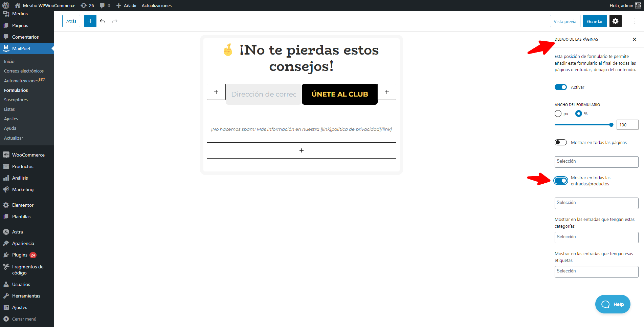Open the Help chat widget
The width and height of the screenshot is (644, 327).
pyautogui.click(x=613, y=304)
